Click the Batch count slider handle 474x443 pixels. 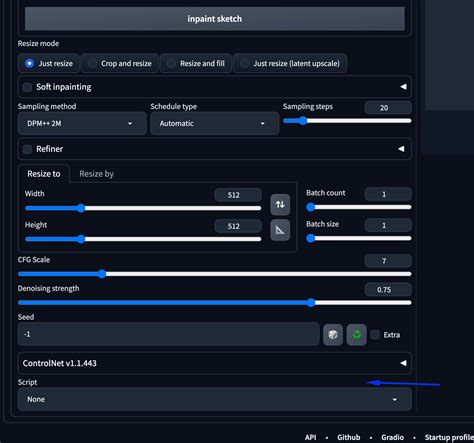311,207
